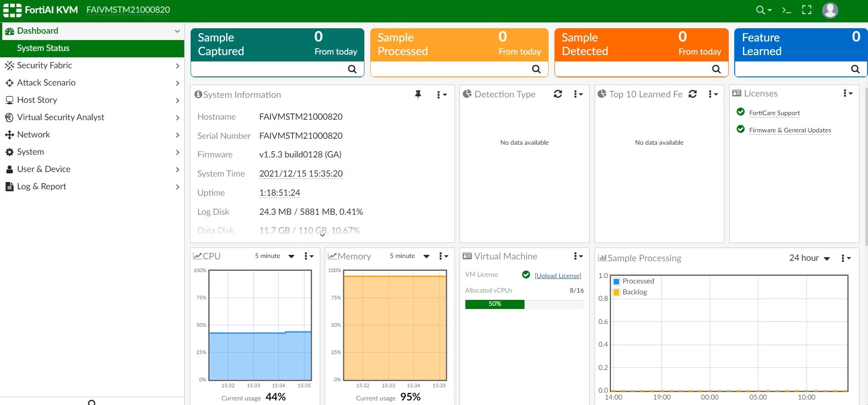Viewport: 868px width, 405px height.
Task: Click the Allocated vCPUs progress bar
Action: 524,304
